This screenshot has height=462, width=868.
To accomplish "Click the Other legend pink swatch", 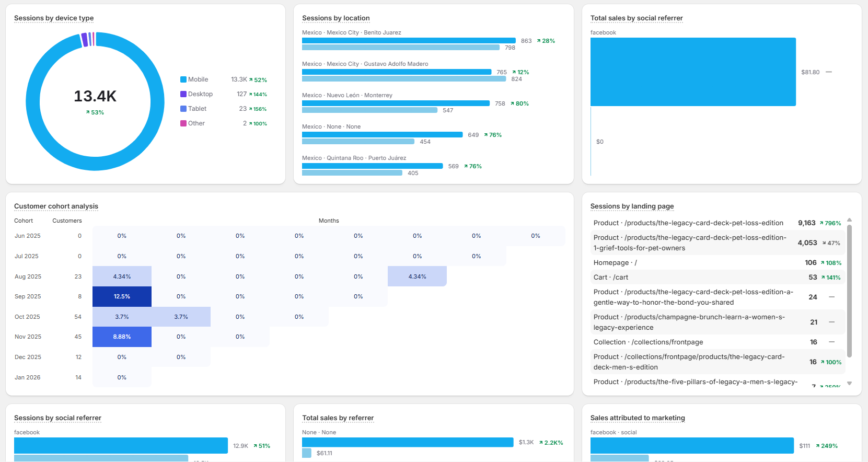I will click(183, 123).
